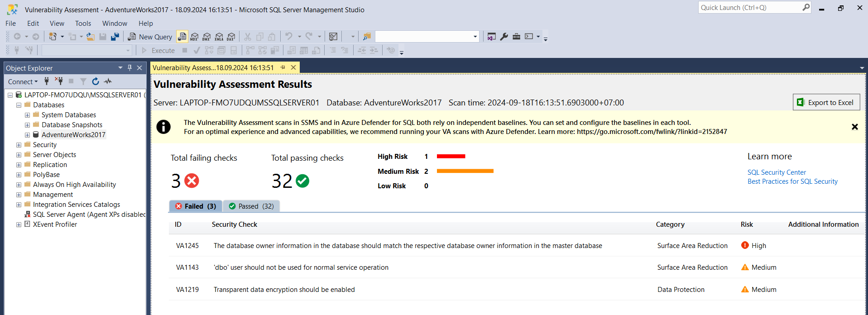The image size is (868, 315).
Task: Expand the PolyBase folder
Action: (19, 175)
